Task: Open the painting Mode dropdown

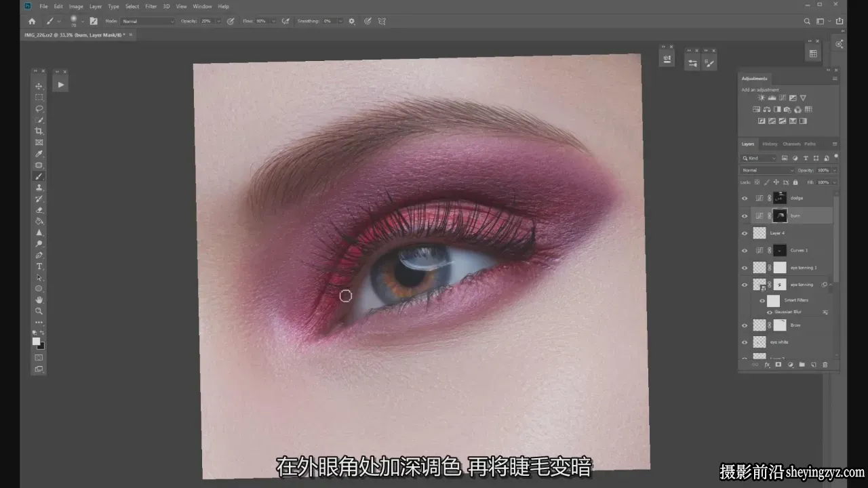Action: (x=148, y=21)
